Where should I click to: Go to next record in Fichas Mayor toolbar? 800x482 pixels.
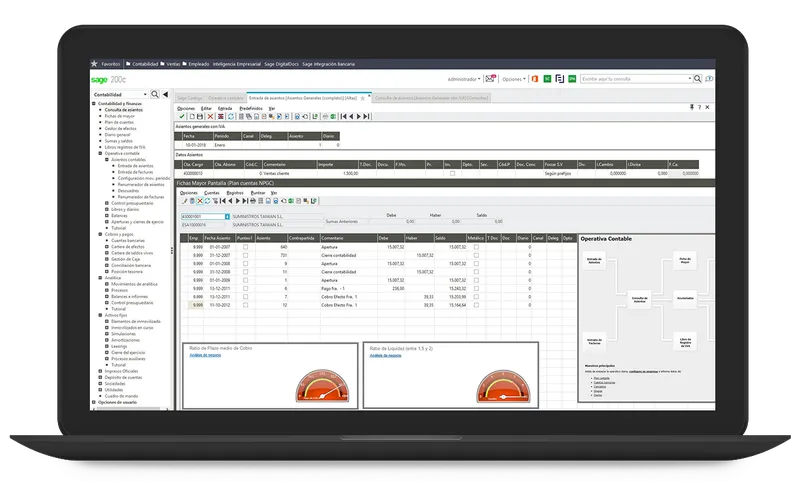[238, 201]
